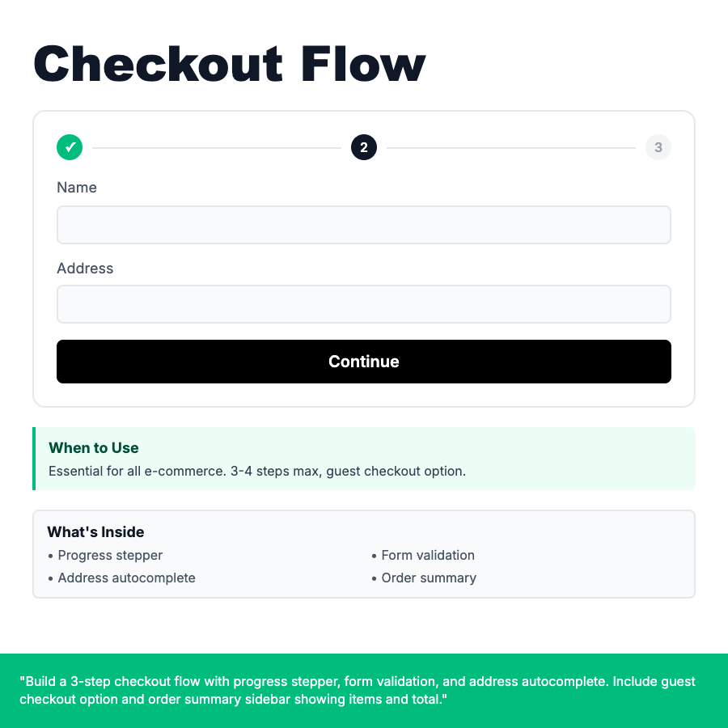Click the Order summary bullet item
The image size is (728, 728).
(429, 578)
